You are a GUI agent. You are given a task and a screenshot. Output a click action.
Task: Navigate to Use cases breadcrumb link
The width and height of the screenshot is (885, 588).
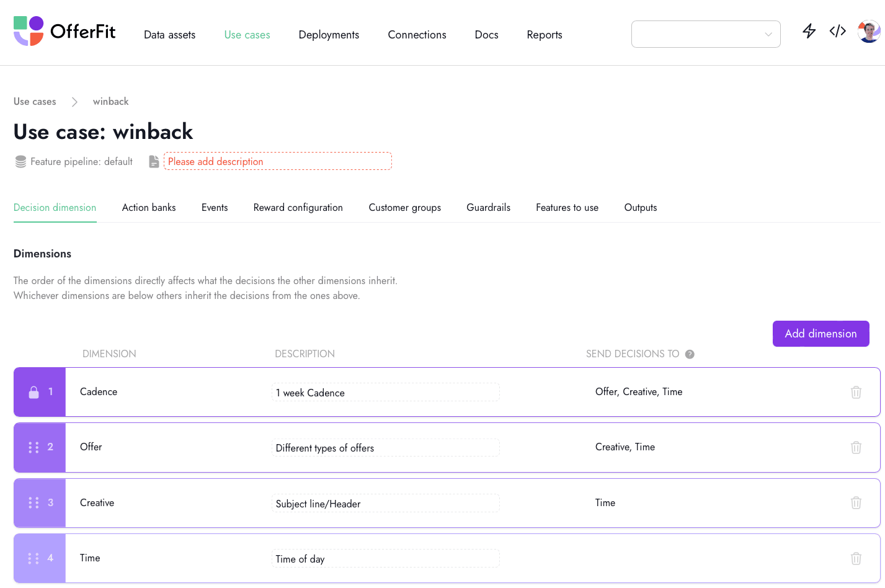click(35, 102)
